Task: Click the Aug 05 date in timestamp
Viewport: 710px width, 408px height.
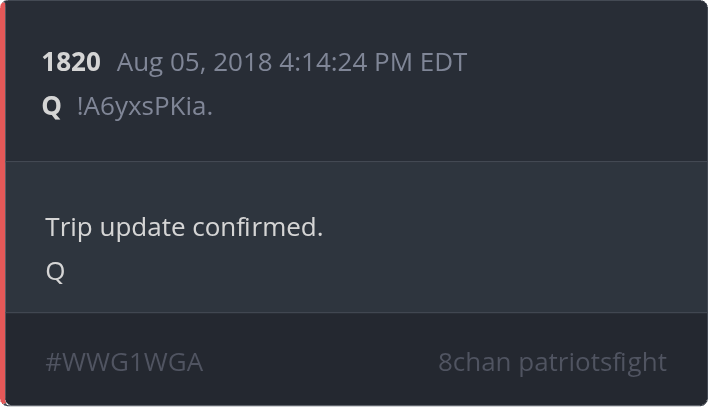Action: pyautogui.click(x=155, y=62)
